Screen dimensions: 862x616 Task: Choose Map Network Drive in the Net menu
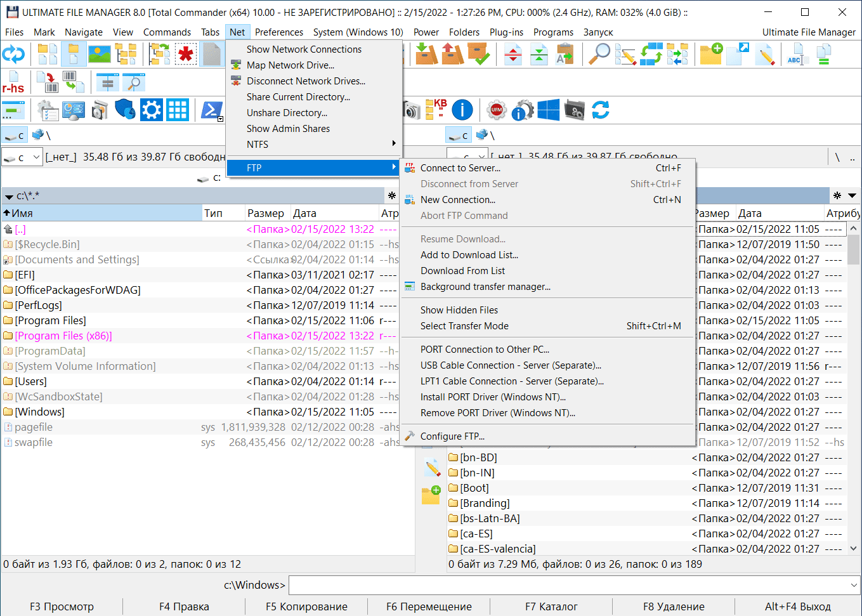(x=315, y=65)
